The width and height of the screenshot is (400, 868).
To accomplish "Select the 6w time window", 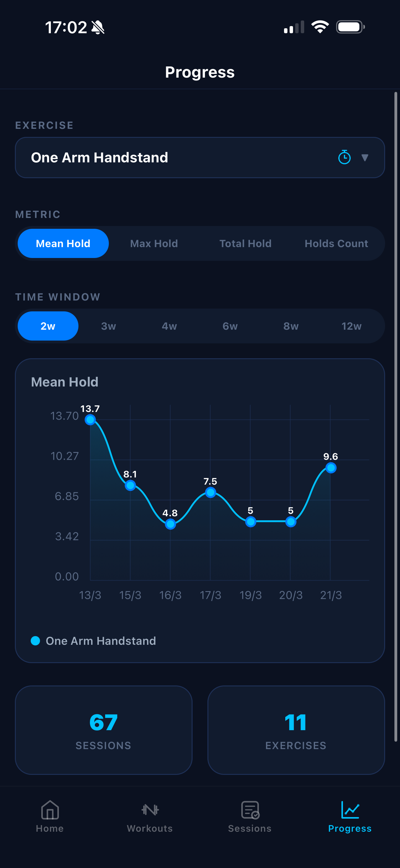I will (230, 326).
